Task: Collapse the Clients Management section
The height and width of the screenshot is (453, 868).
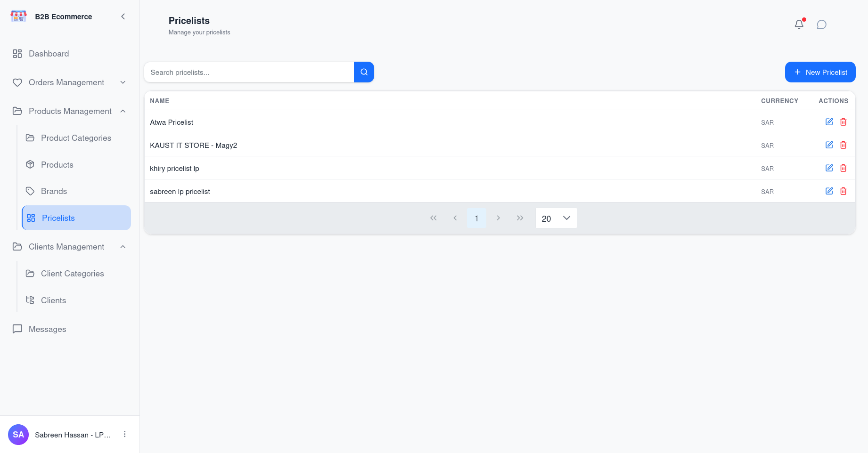Action: (x=70, y=247)
